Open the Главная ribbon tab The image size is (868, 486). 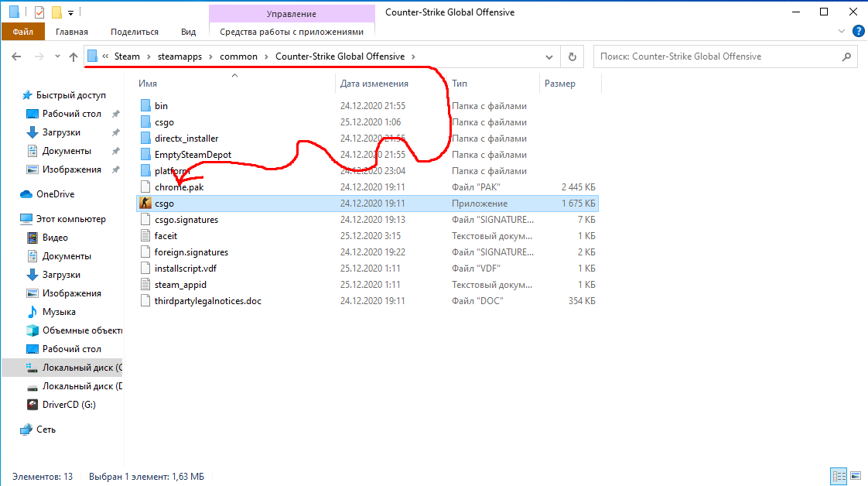click(72, 32)
